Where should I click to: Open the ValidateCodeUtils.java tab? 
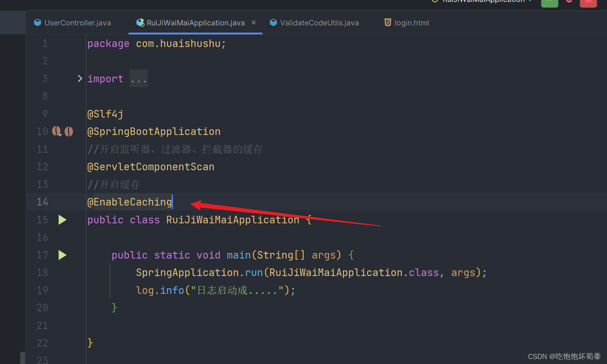[314, 23]
